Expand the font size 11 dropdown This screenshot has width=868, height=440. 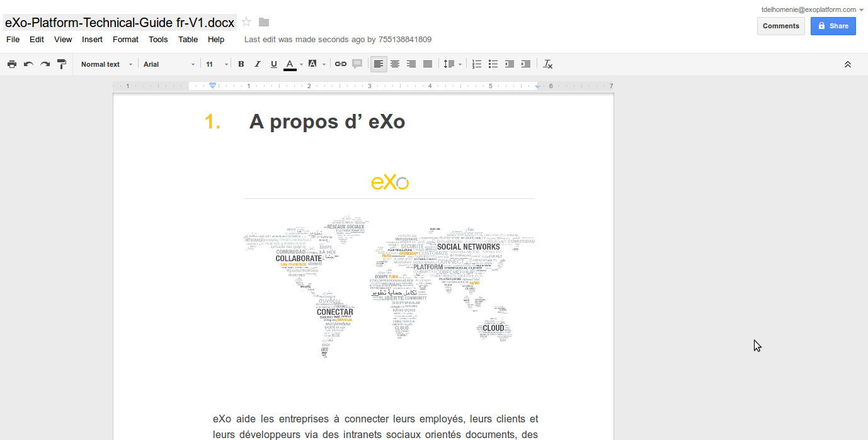click(217, 64)
